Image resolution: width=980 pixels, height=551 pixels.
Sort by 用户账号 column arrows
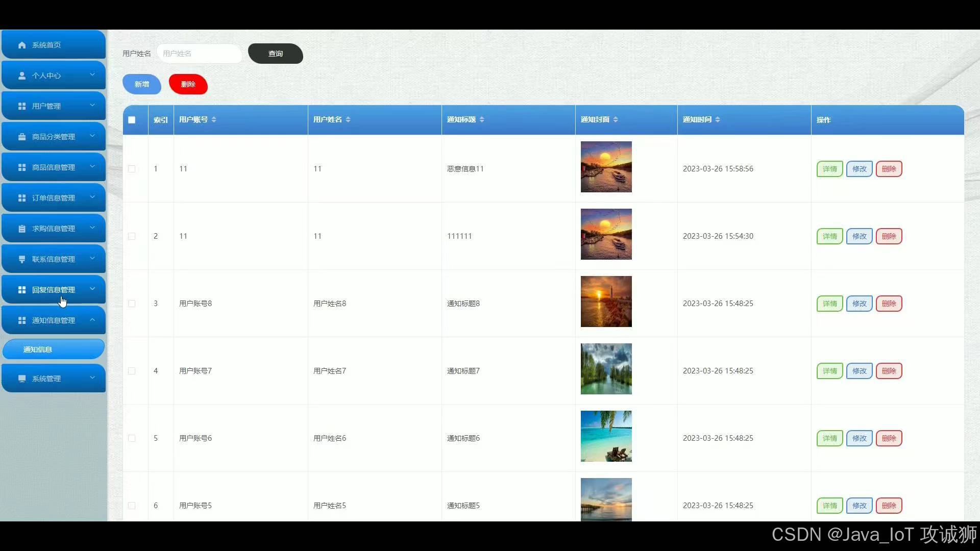click(x=214, y=119)
